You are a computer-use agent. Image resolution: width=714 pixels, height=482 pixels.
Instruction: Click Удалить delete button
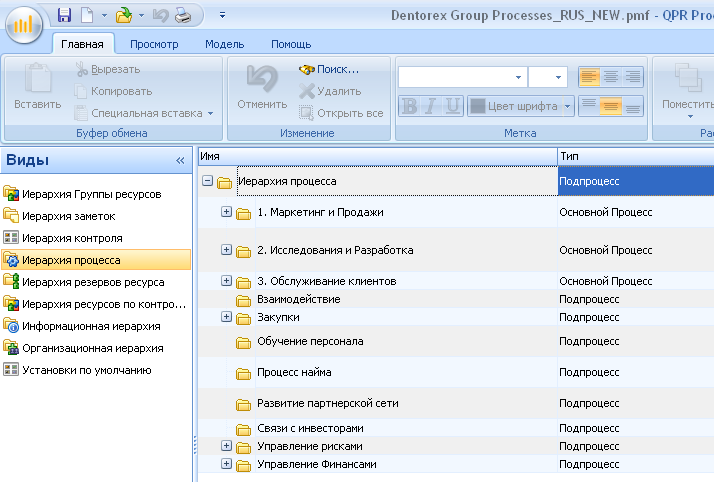330,91
